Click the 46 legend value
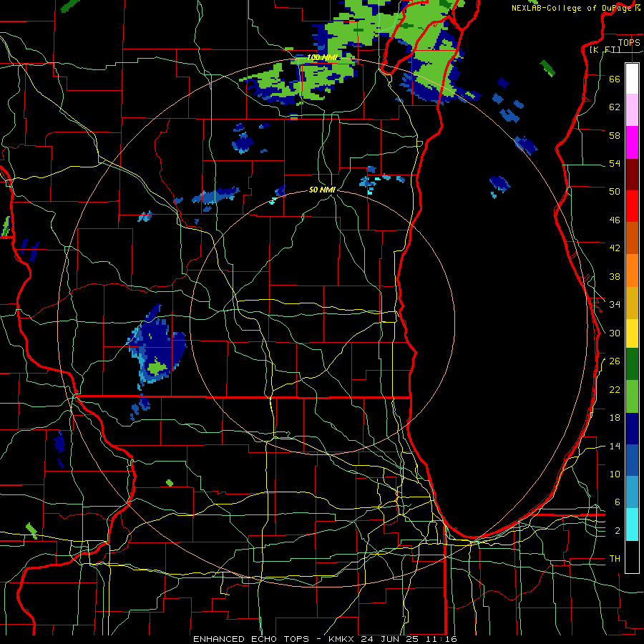644x644 pixels. tap(615, 220)
